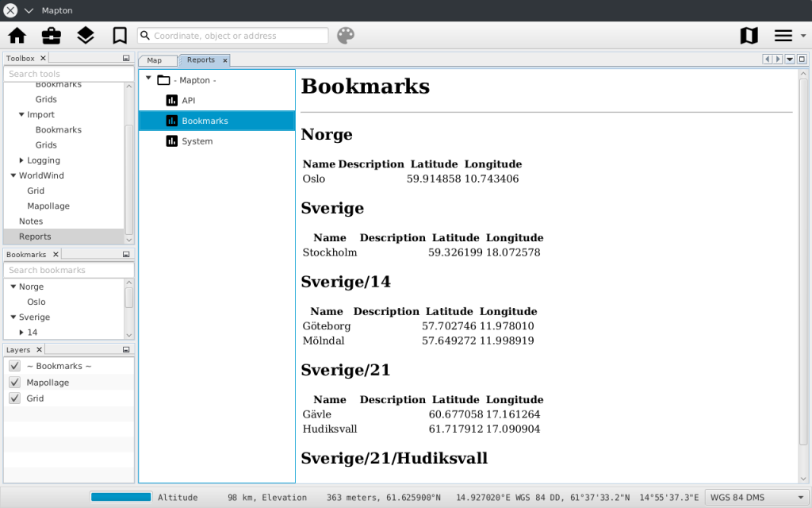Open the Bookmark toolbar icon
812x508 pixels.
click(120, 35)
